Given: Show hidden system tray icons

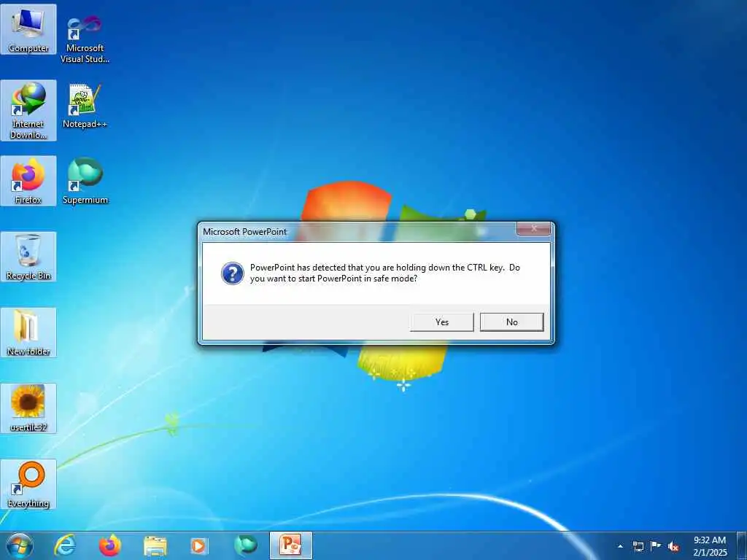Looking at the screenshot, I should [620, 546].
